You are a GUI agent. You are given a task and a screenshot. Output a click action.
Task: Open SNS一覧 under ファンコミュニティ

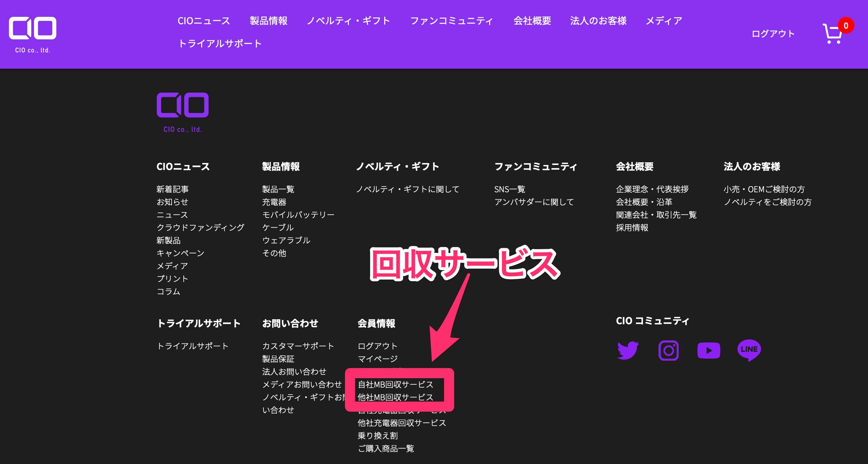coord(509,189)
